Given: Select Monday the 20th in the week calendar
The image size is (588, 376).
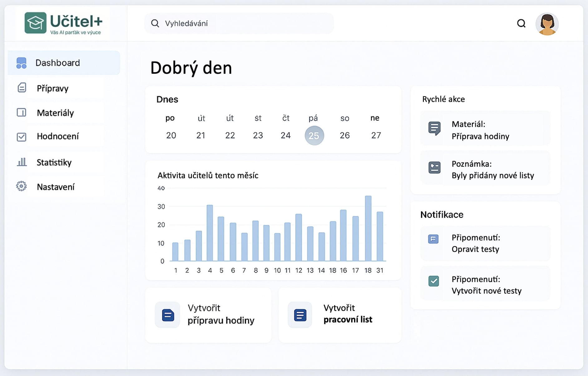Looking at the screenshot, I should tap(171, 135).
